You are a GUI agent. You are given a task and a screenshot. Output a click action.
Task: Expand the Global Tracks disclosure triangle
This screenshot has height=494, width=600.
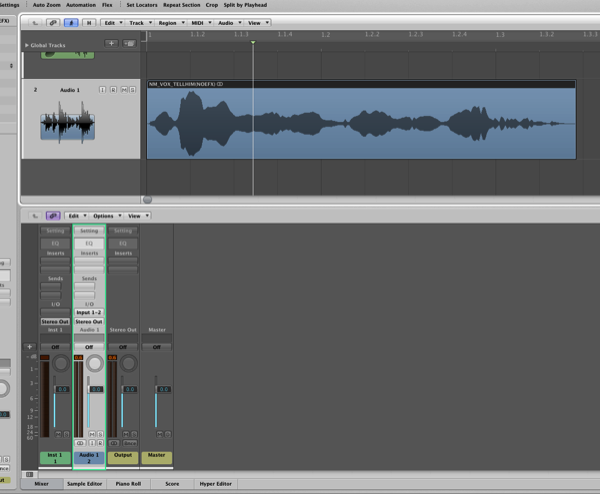27,45
